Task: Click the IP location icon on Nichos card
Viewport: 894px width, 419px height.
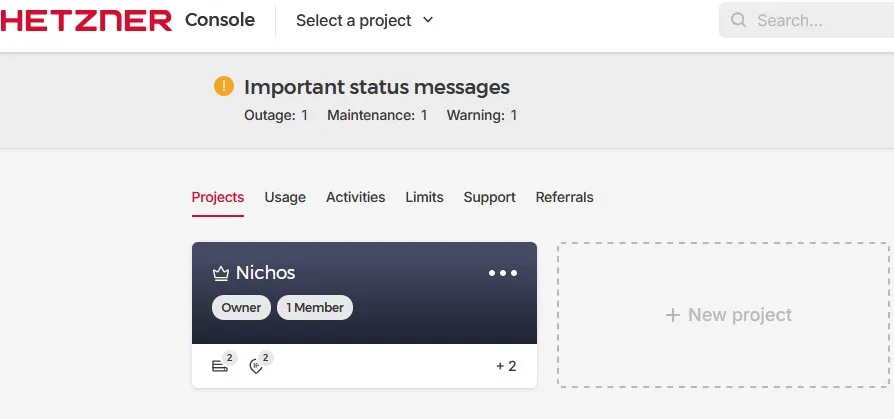Action: pos(257,366)
